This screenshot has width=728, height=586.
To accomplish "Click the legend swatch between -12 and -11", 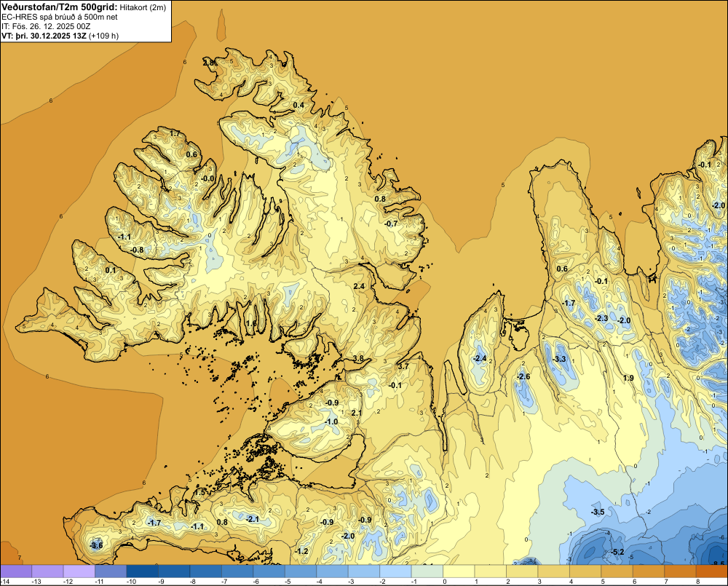I will click(x=79, y=571).
